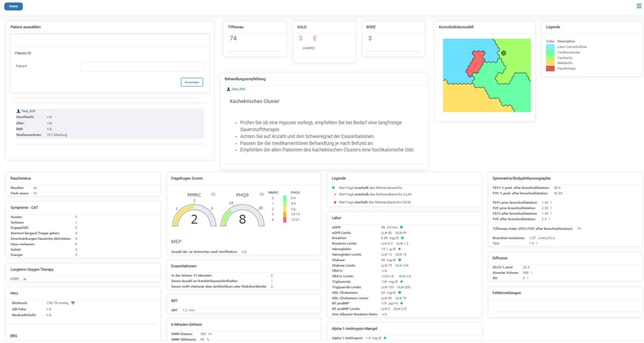
Task: Click the camera icon beside the PHQ9 gauge
Action: tap(262, 194)
